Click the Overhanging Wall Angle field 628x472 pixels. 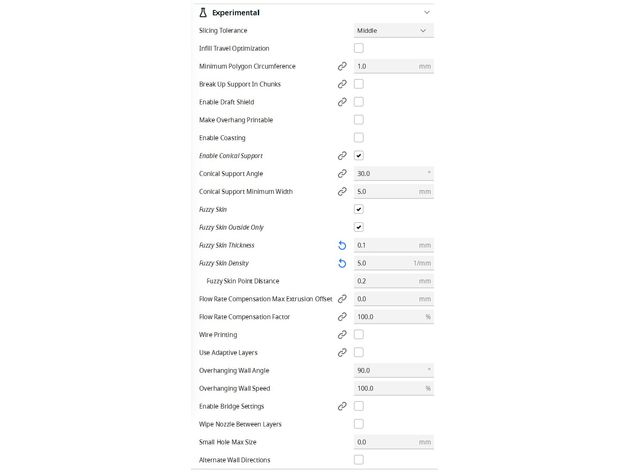coord(393,370)
